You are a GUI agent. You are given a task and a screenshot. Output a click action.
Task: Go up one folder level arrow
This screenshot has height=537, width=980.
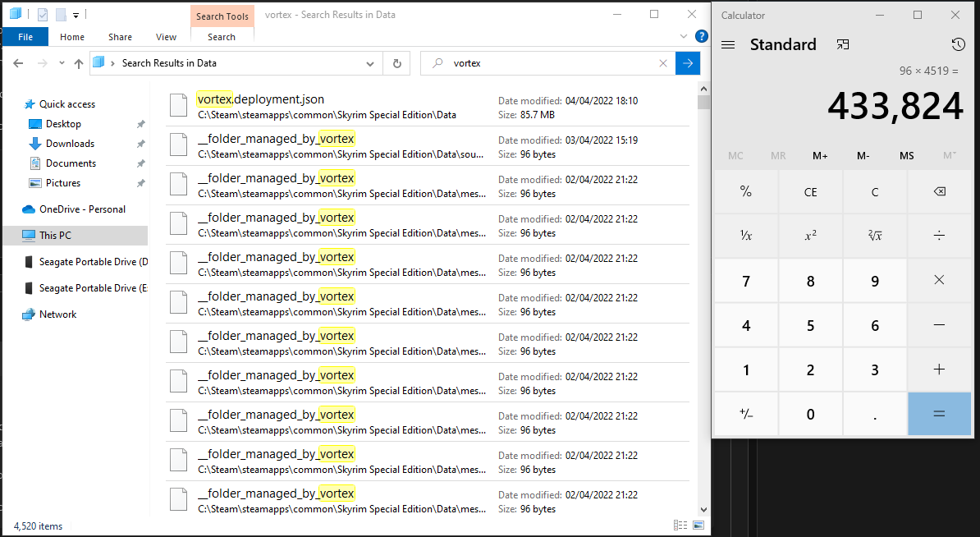point(79,63)
